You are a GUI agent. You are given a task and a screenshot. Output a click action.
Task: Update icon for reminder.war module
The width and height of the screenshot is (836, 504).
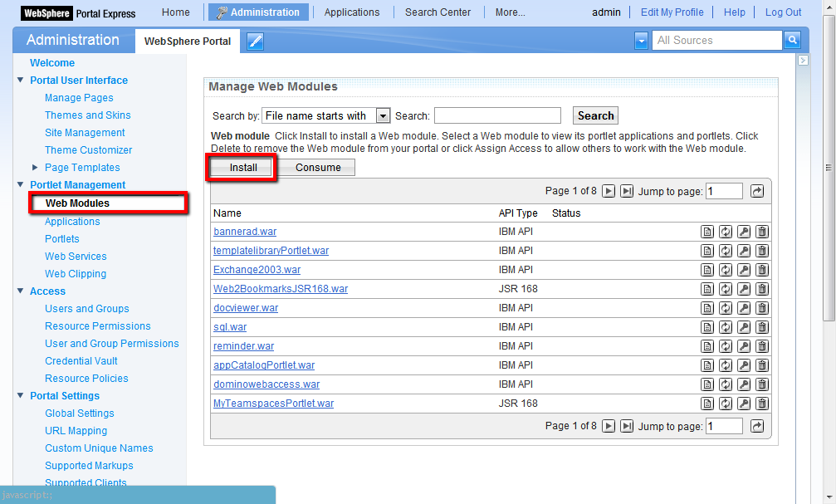click(725, 346)
